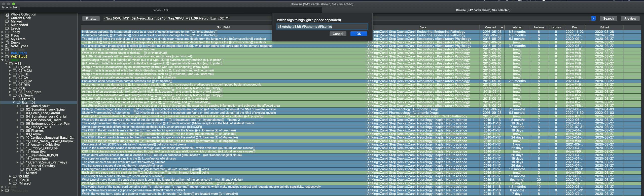This screenshot has width=644, height=196.
Task: Click the Whole Collection icon in sidebar
Action: pos(7,15)
